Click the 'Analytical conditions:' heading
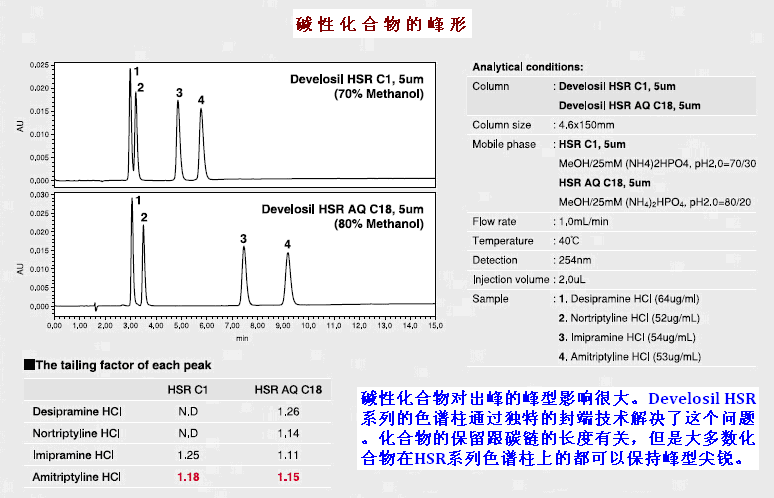Image resolution: width=774 pixels, height=498 pixels. pyautogui.click(x=527, y=65)
